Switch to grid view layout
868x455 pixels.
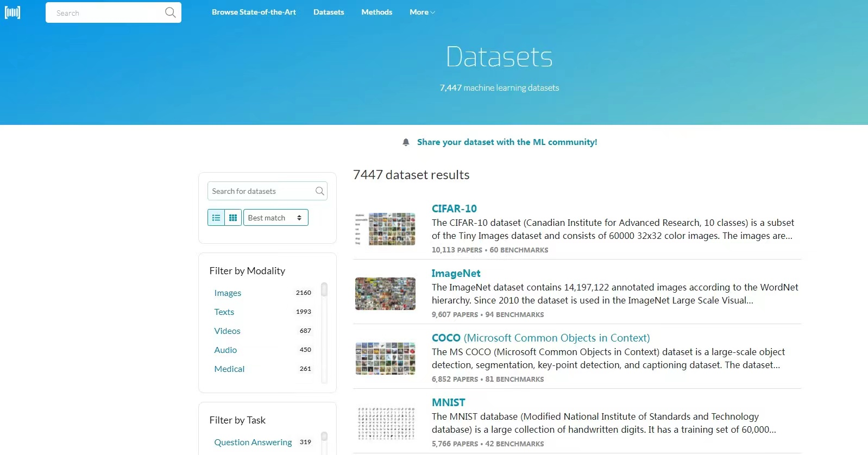[x=233, y=218]
